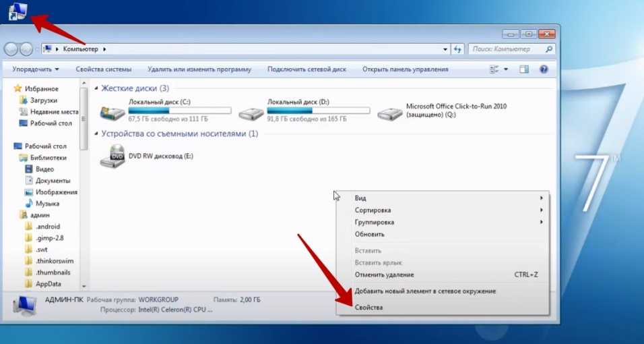Image resolution: width=644 pixels, height=344 pixels.
Task: Expand the Группировка submenu
Action: [443, 222]
